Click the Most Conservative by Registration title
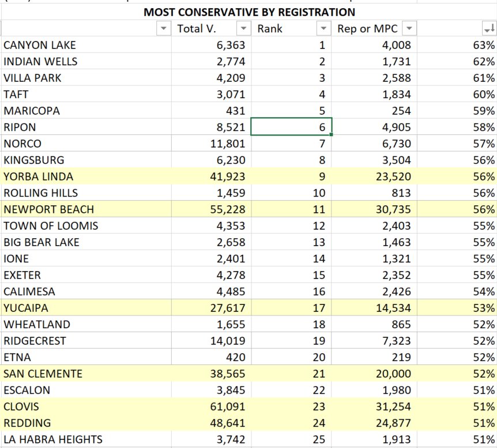This screenshot has height=448, width=497. point(249,12)
